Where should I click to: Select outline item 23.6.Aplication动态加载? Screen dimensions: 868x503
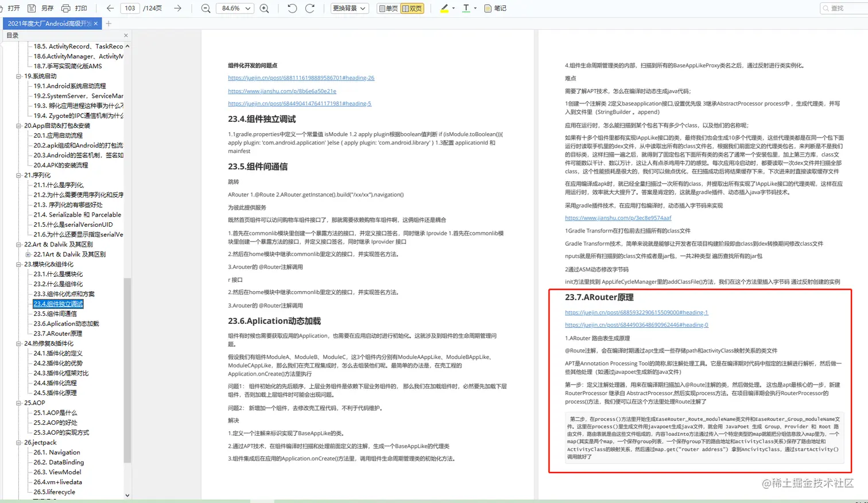tap(66, 324)
